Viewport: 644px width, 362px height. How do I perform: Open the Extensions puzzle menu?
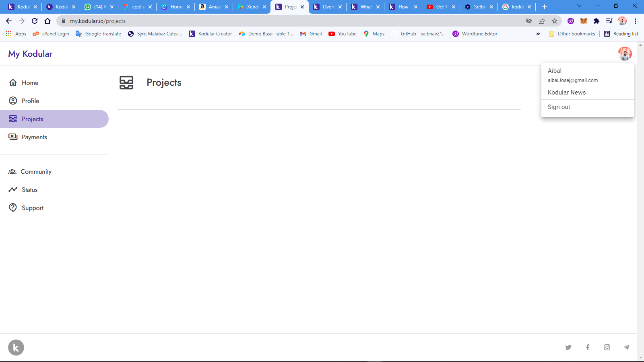click(x=597, y=21)
